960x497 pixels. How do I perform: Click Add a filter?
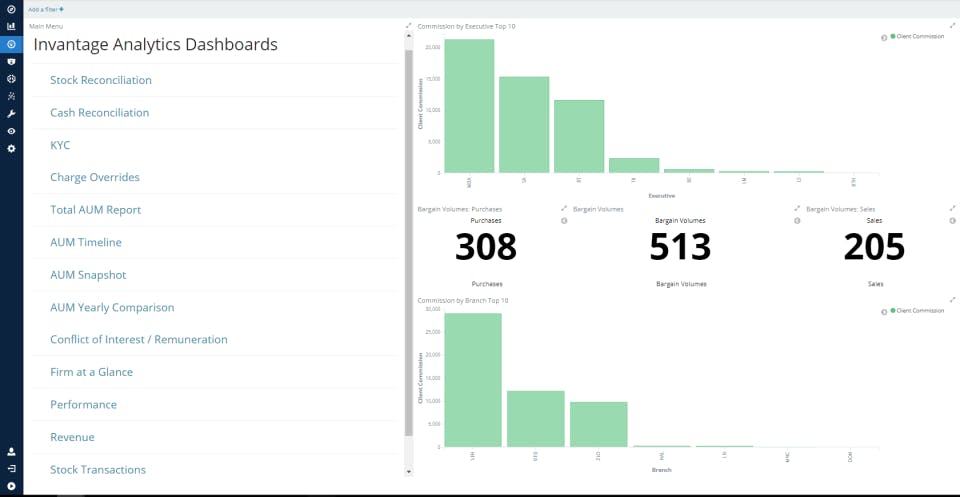coord(46,9)
